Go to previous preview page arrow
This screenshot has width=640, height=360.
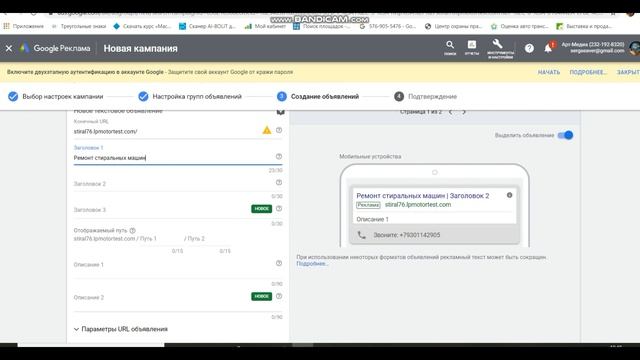451,112
